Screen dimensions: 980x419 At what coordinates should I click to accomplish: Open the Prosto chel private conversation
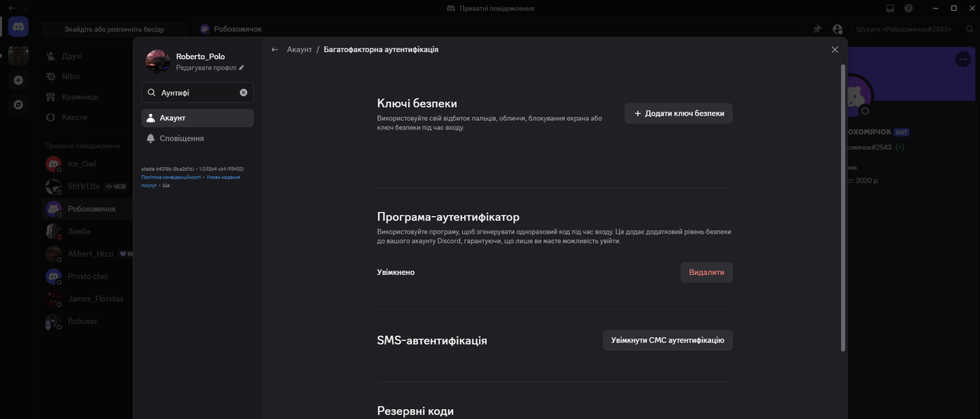pos(87,277)
